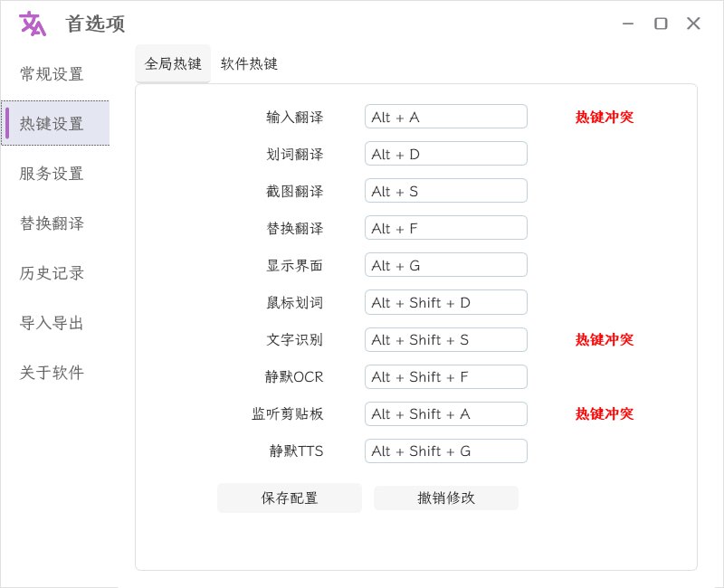The height and width of the screenshot is (588, 724).
Task: Click the 保存配置 button
Action: pyautogui.click(x=289, y=498)
